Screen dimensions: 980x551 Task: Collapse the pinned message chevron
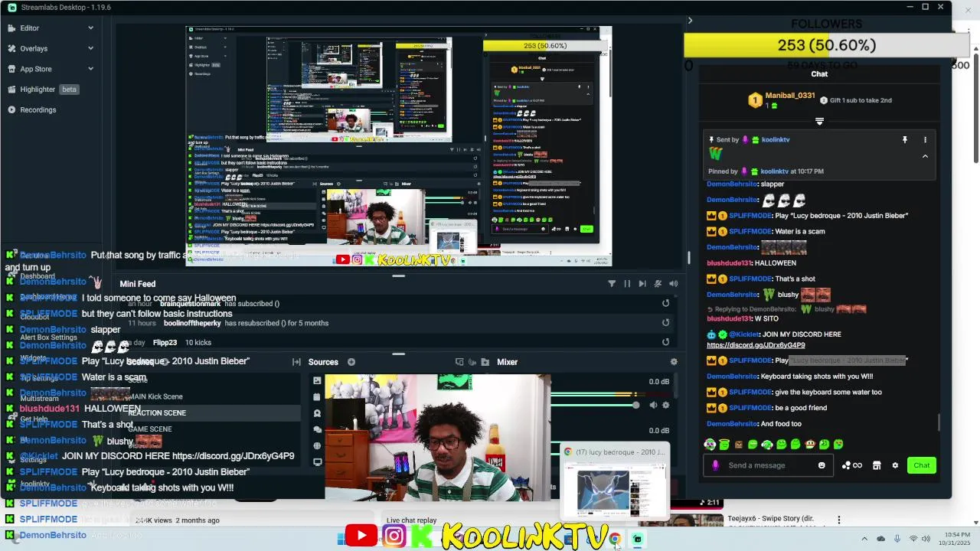point(925,156)
